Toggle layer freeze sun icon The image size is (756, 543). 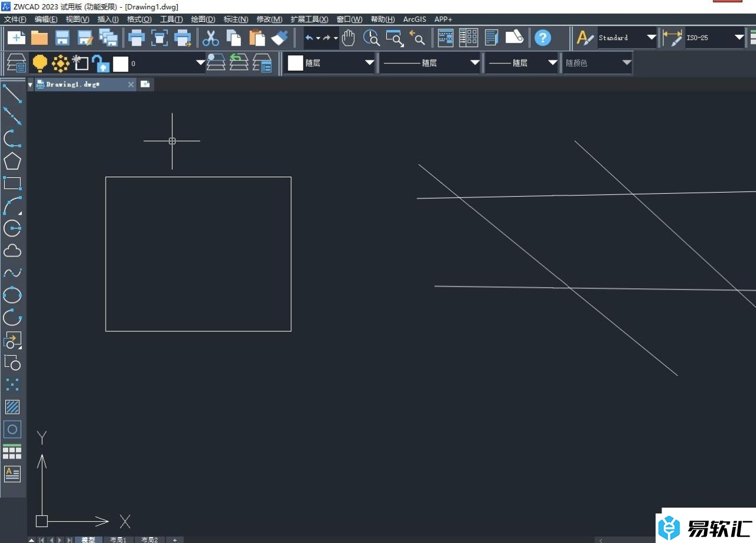tap(61, 63)
